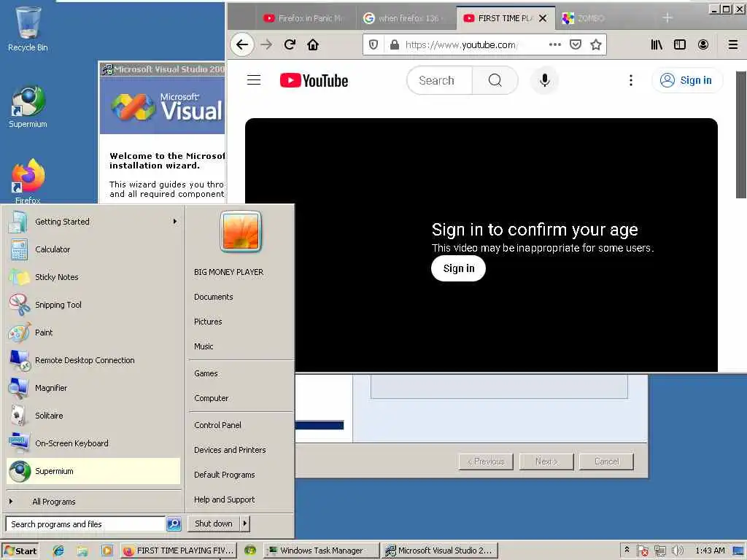This screenshot has height=560, width=747.
Task: Open Pictures folder link
Action: click(x=208, y=322)
